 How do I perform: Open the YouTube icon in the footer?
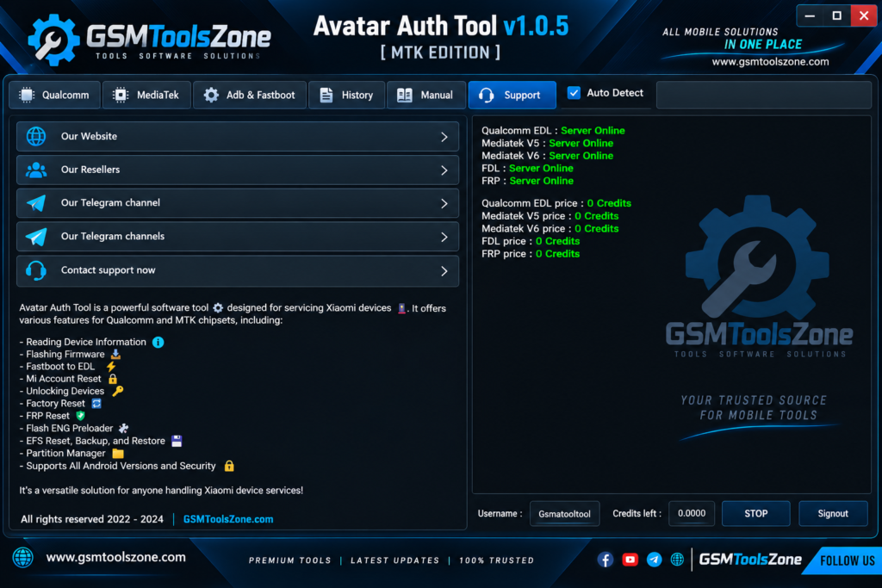[x=630, y=560]
